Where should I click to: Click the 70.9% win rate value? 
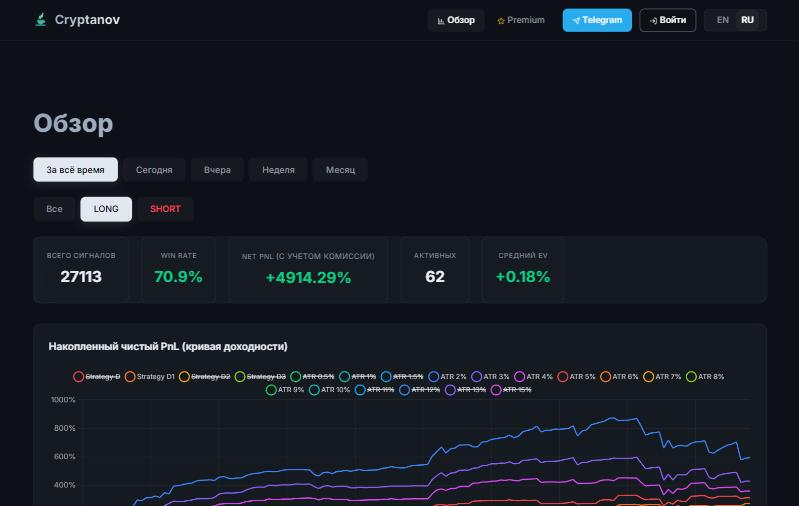[178, 277]
